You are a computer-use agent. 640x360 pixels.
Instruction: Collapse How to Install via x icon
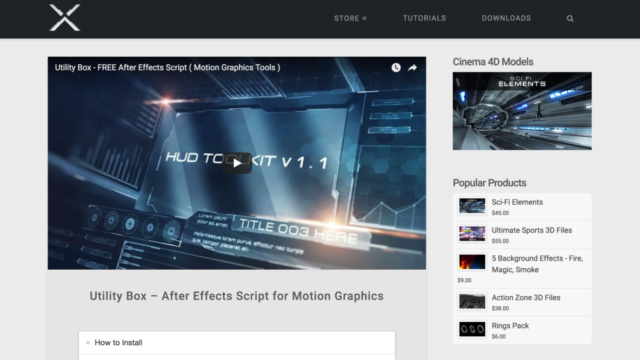[88, 343]
